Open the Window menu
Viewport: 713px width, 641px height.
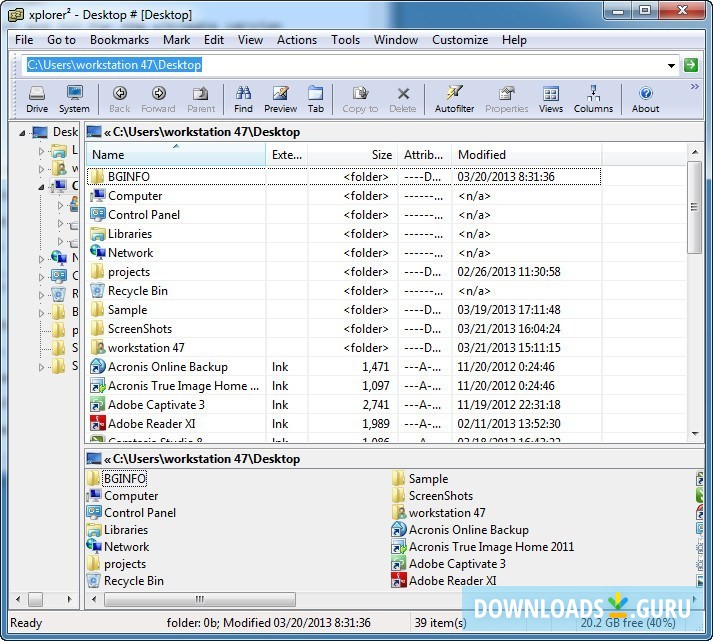point(396,40)
